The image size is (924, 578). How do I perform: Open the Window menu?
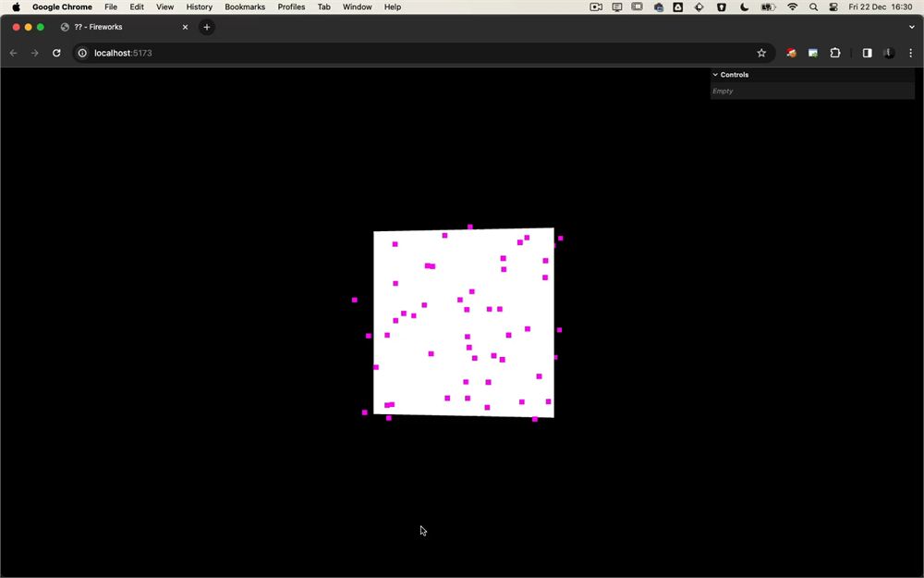[357, 7]
